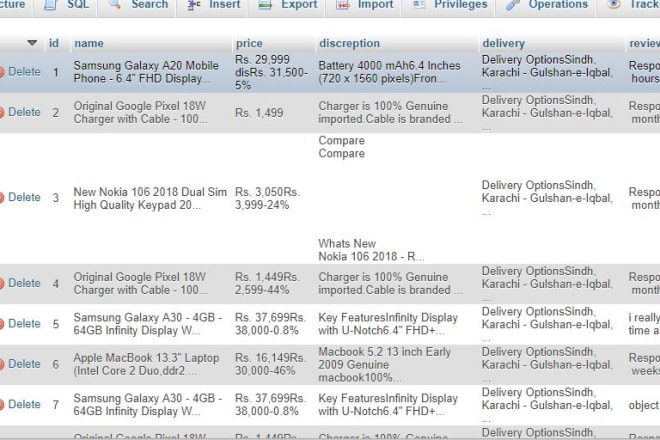Select price cell 'Rs. 1,449Rs. 2,599-44%'
660x440 pixels.
(x=267, y=283)
